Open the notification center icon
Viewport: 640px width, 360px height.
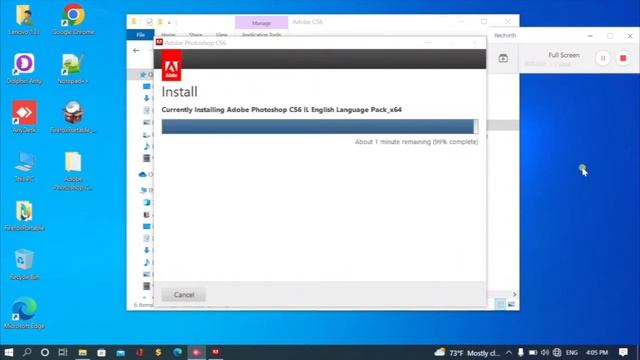pyautogui.click(x=623, y=352)
